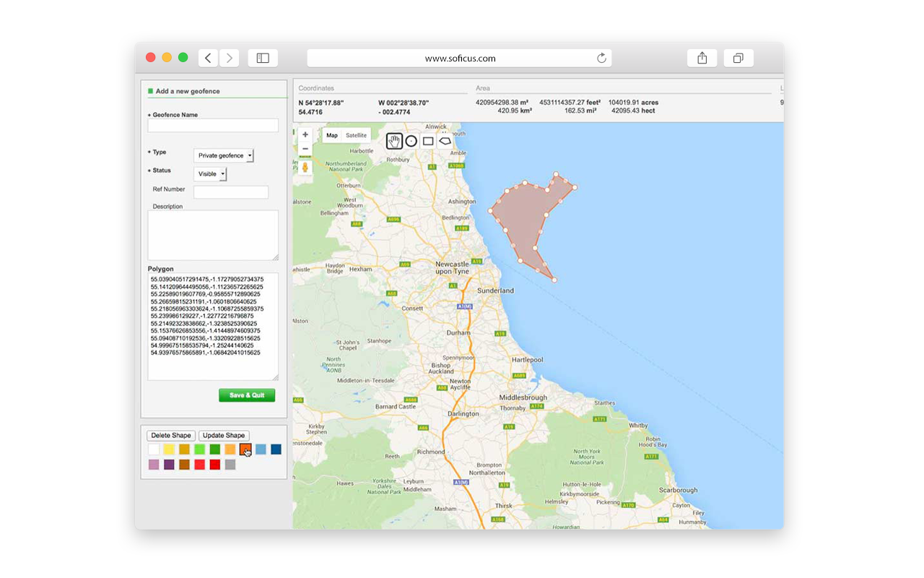Reload the page using the refresh icon
This screenshot has width=924, height=578.
[601, 59]
